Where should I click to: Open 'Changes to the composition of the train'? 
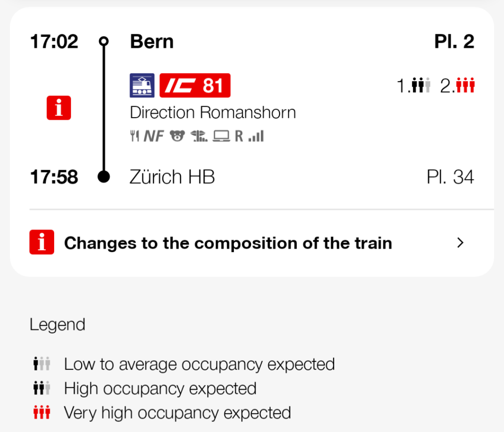pyautogui.click(x=228, y=243)
